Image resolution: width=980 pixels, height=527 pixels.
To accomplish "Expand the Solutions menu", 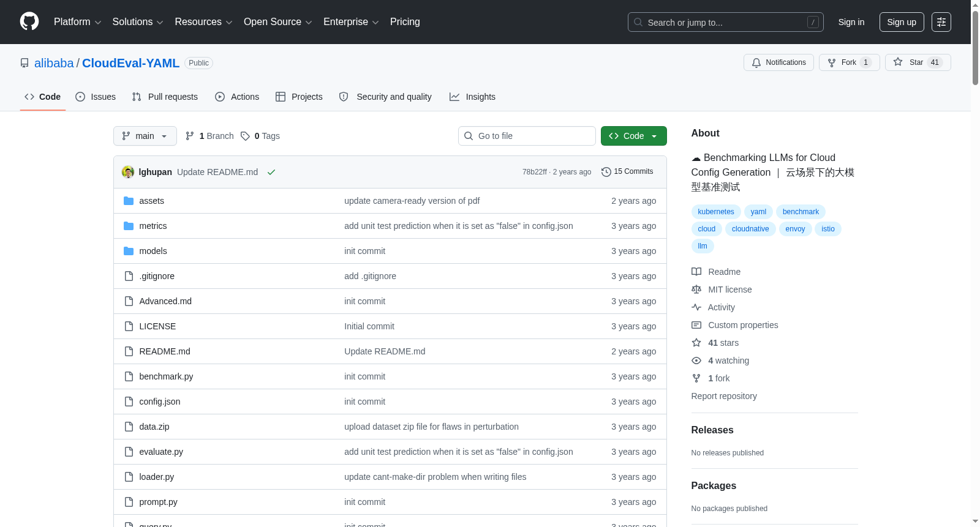I will 138,22.
